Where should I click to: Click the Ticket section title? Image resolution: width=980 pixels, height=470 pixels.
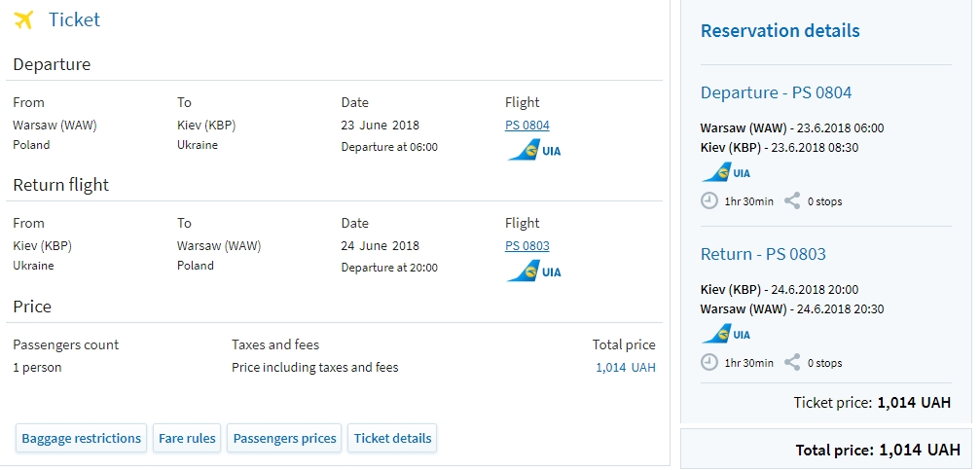[x=74, y=19]
